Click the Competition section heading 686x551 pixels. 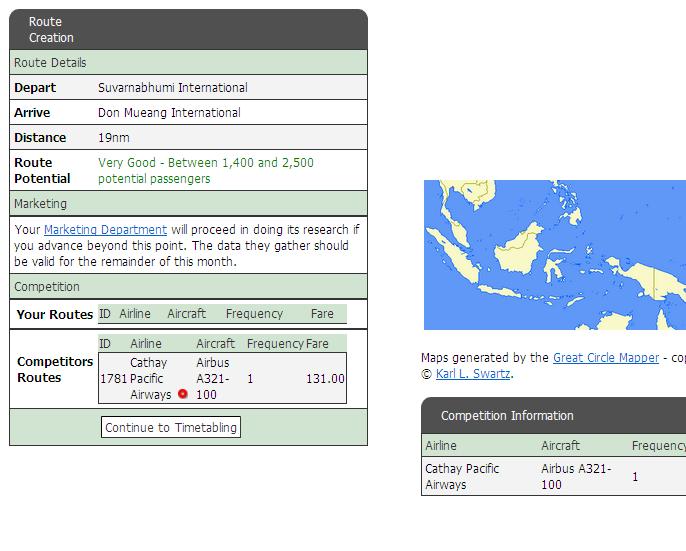47,287
